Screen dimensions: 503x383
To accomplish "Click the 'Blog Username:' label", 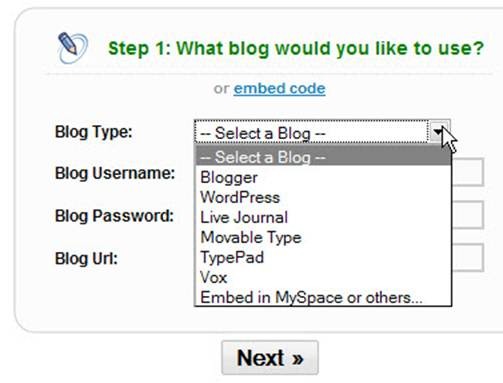I will (x=115, y=173).
